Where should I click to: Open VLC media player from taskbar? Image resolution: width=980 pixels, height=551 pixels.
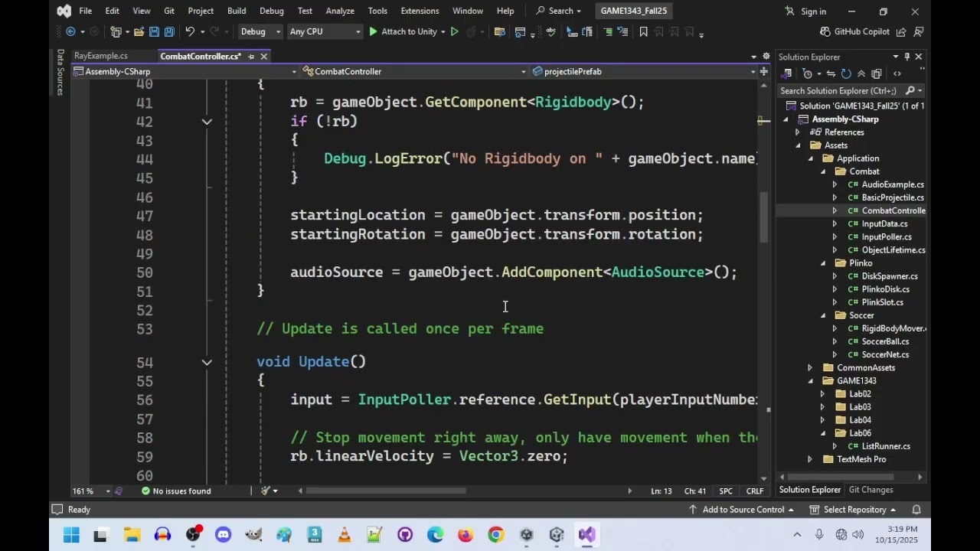click(x=345, y=534)
